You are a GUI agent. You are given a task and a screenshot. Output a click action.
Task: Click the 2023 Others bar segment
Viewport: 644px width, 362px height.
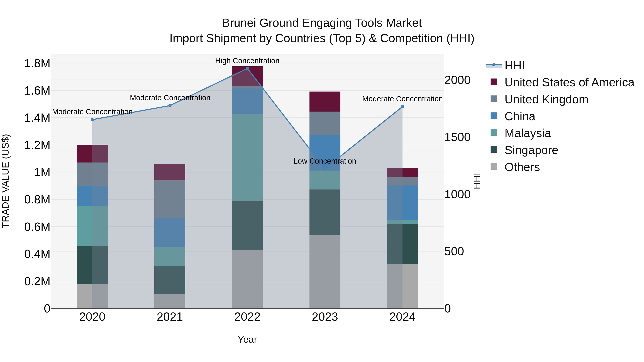pos(325,272)
